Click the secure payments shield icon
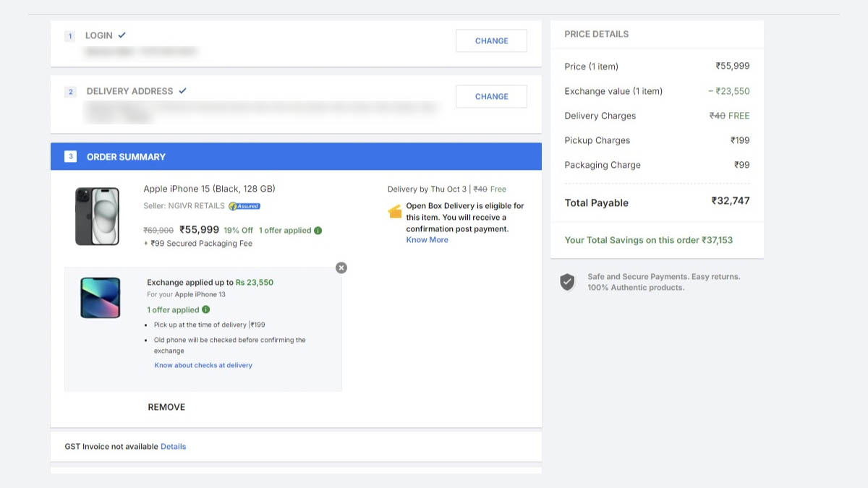The width and height of the screenshot is (868, 488). (568, 282)
